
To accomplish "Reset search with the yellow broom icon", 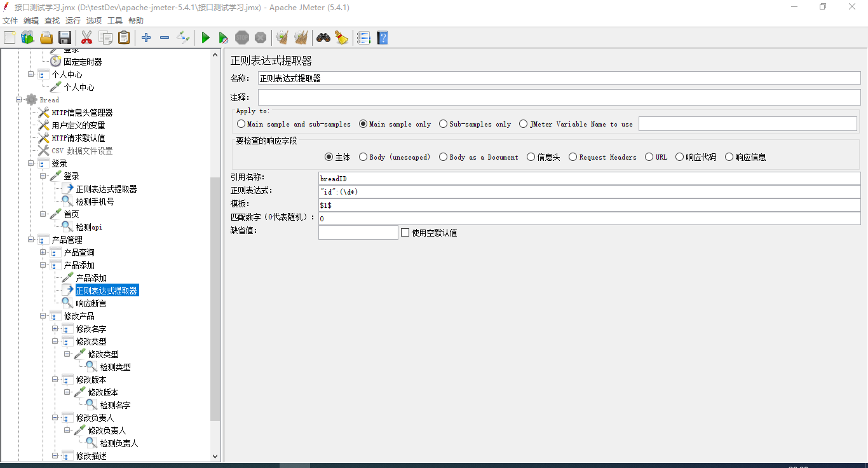I will click(x=342, y=38).
